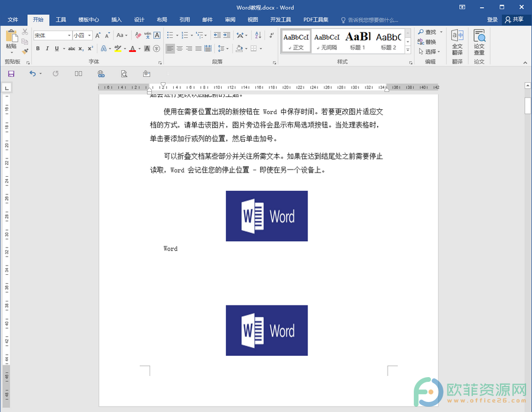Justify the paragraph text
This screenshot has width=532, height=412.
pos(199,48)
